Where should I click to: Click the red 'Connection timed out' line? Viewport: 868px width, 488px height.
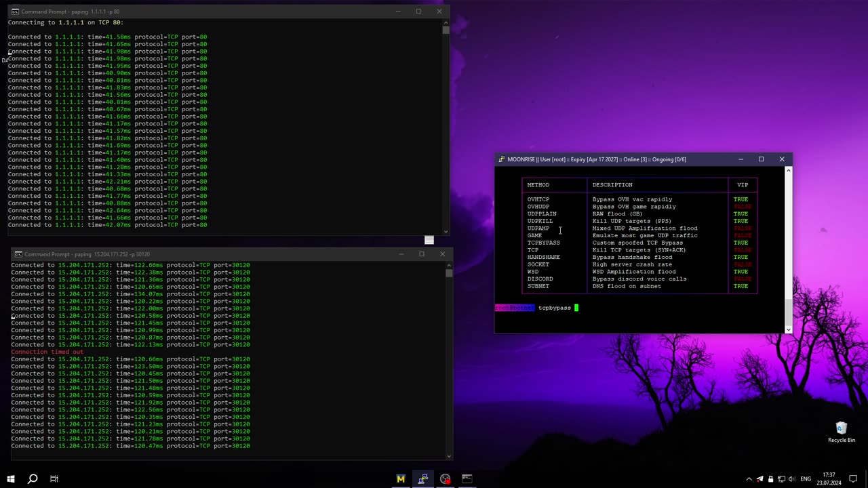coord(47,352)
